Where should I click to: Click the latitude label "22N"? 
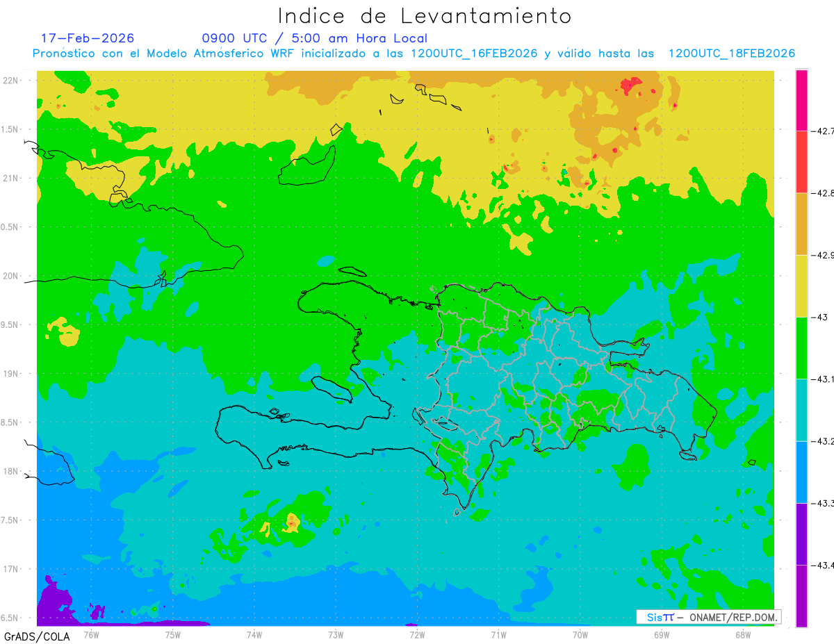pyautogui.click(x=12, y=80)
